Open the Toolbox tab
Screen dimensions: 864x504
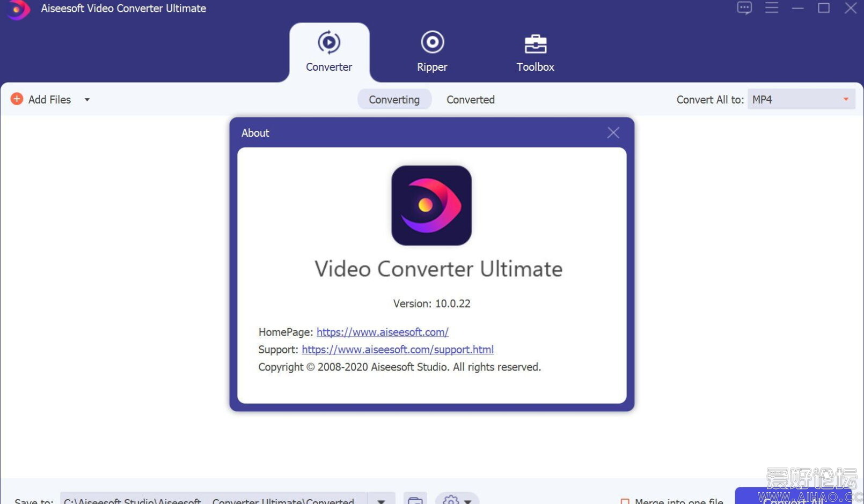coord(535,53)
